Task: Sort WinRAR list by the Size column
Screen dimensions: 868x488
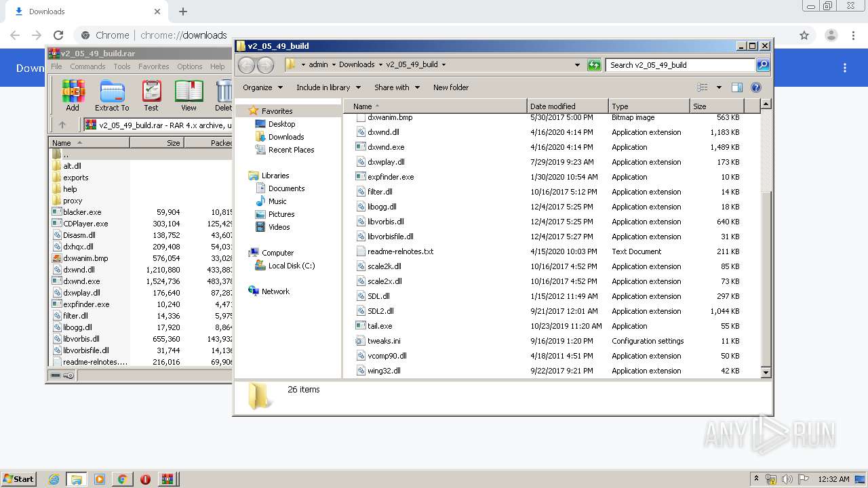Action: coord(157,143)
